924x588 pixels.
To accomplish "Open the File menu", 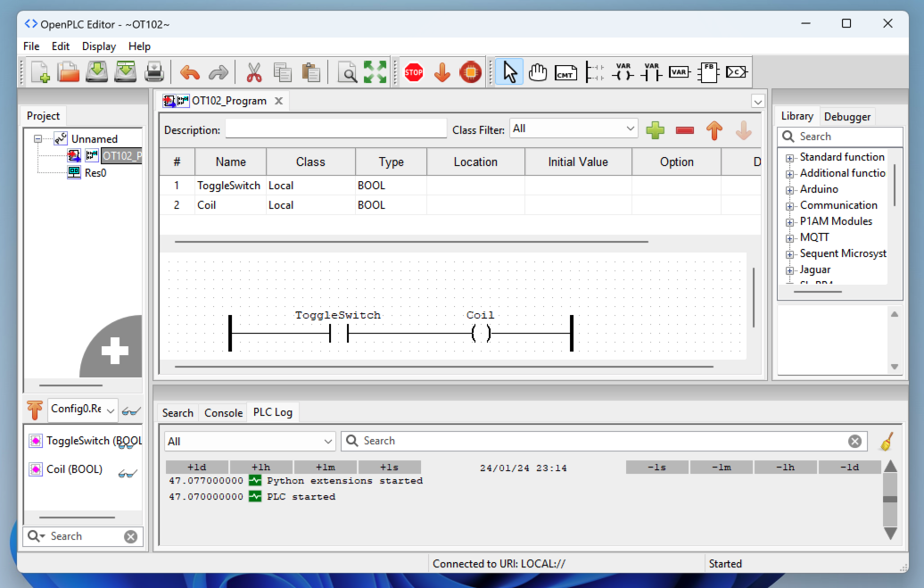I will tap(31, 46).
